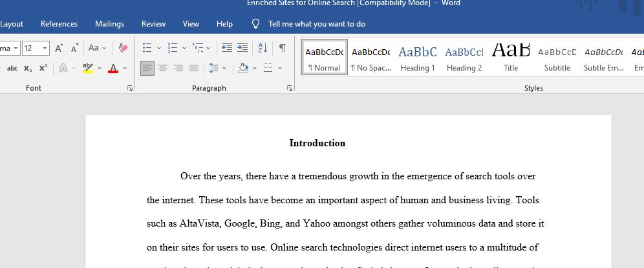Apply the Heading 1 style

418,57
